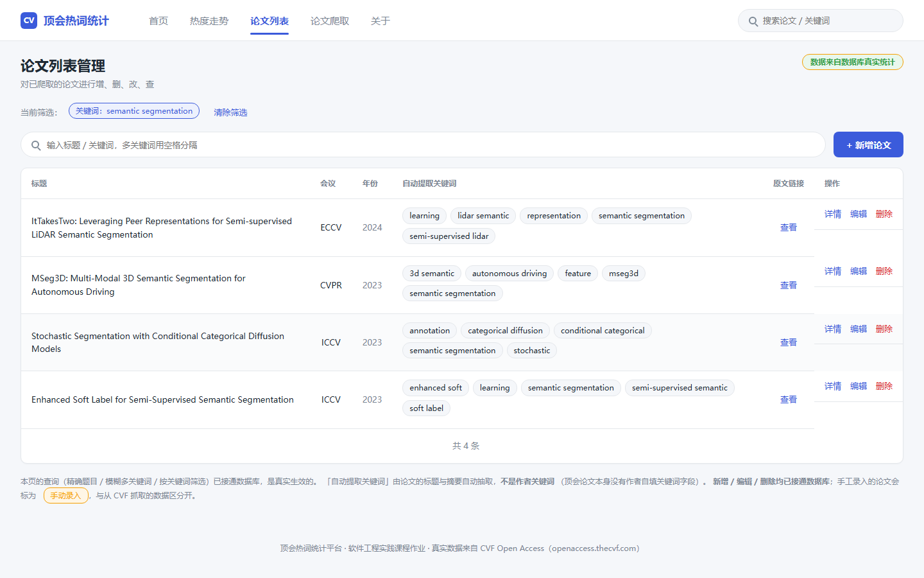This screenshot has height=578, width=924.
Task: Click the + 新增论文 button
Action: click(x=868, y=144)
